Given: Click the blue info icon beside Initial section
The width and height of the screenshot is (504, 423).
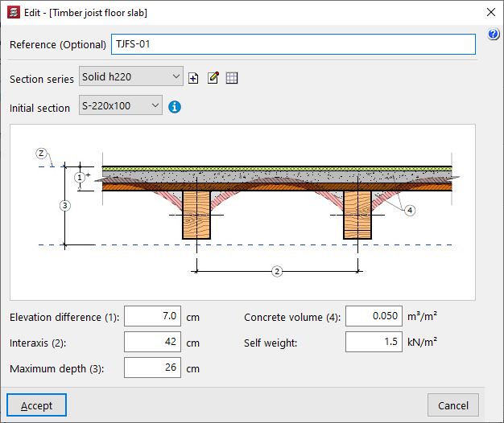Looking at the screenshot, I should pos(175,106).
